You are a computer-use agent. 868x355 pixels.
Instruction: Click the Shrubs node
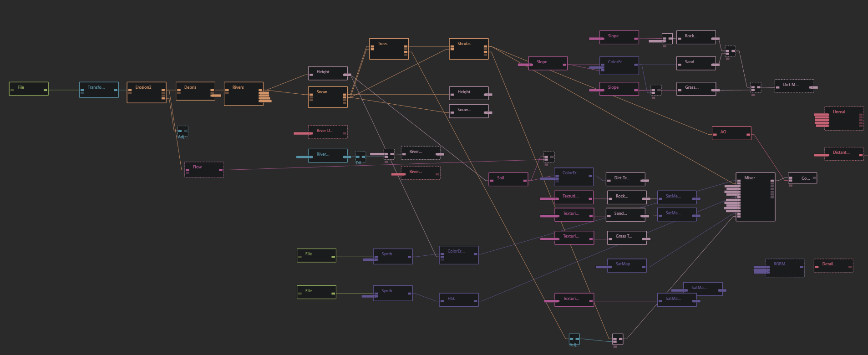coord(468,49)
